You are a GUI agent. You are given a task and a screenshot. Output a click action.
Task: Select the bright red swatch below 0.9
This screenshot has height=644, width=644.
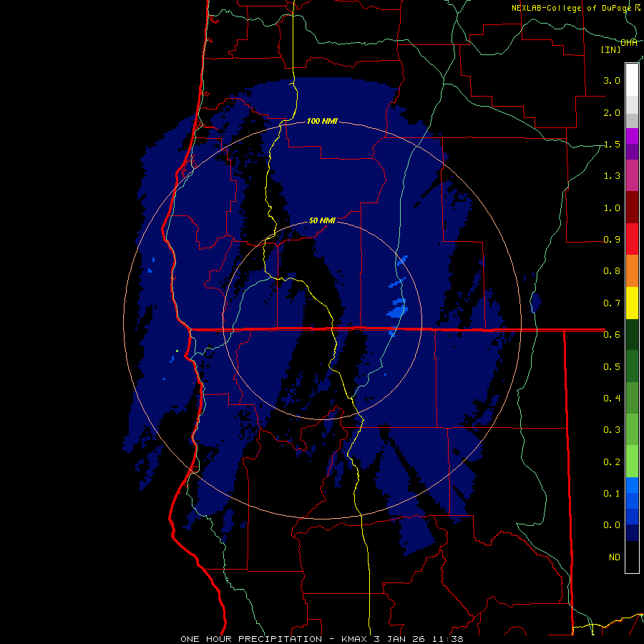click(x=632, y=239)
